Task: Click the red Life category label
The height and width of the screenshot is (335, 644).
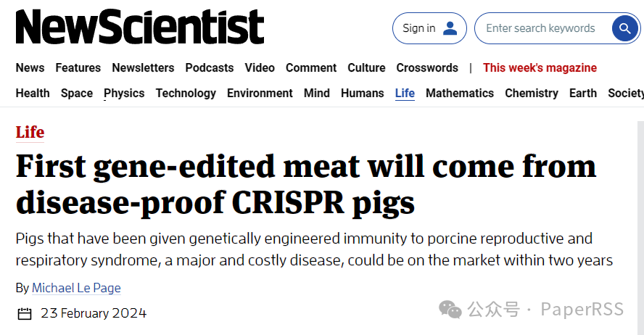Action: [x=30, y=133]
